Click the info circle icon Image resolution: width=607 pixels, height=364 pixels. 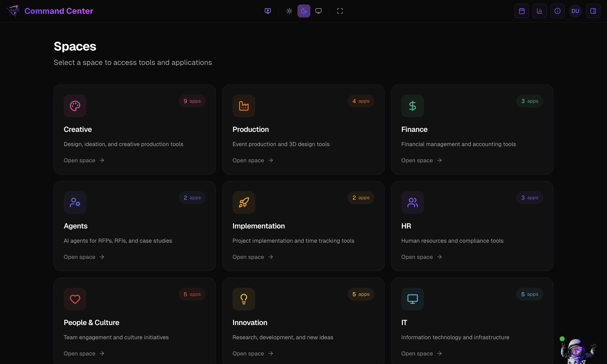coord(557,11)
